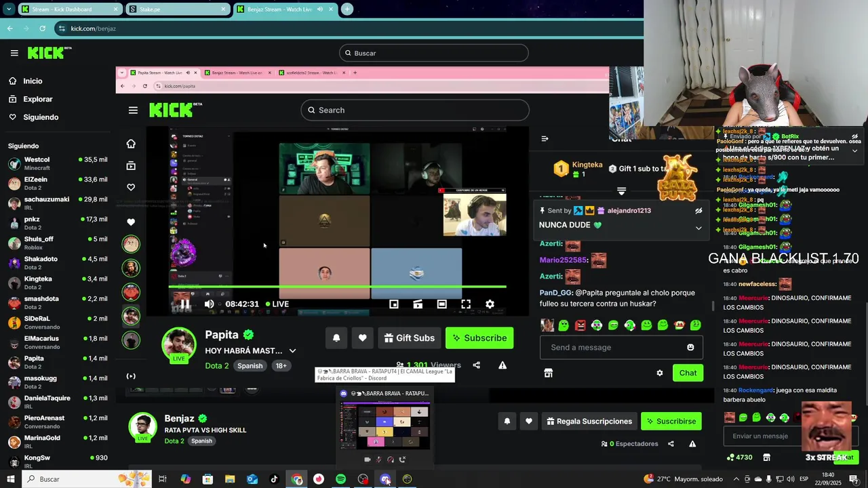
Task: Open the Windows Start menu
Action: 11,479
